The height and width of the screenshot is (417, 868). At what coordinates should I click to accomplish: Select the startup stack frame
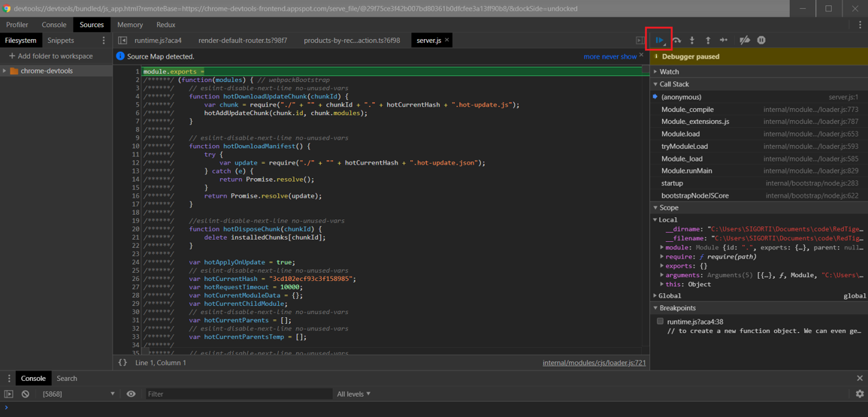pyautogui.click(x=759, y=183)
